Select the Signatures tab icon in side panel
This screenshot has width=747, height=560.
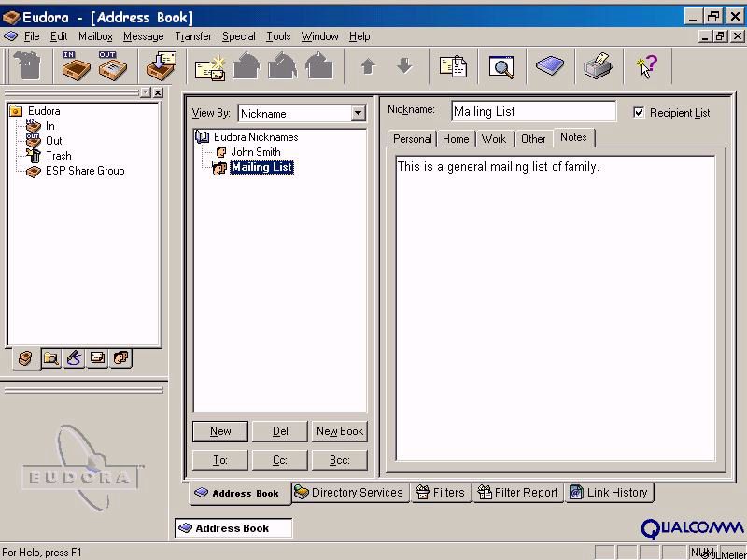click(x=74, y=358)
